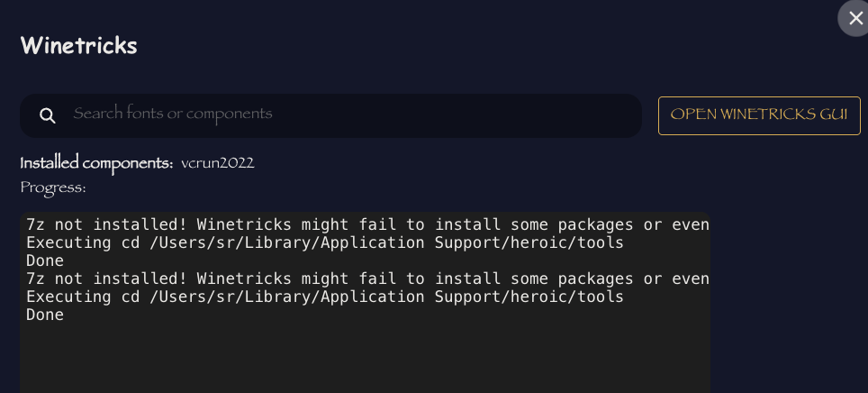The height and width of the screenshot is (393, 868).
Task: Select the vcrun2022 installed component text
Action: (x=218, y=163)
